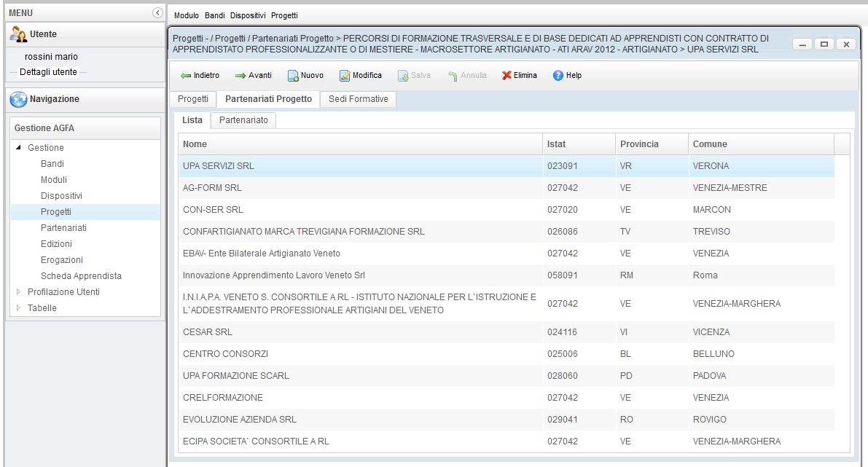Select Scheda Apprendista in the navigation tree

(81, 276)
